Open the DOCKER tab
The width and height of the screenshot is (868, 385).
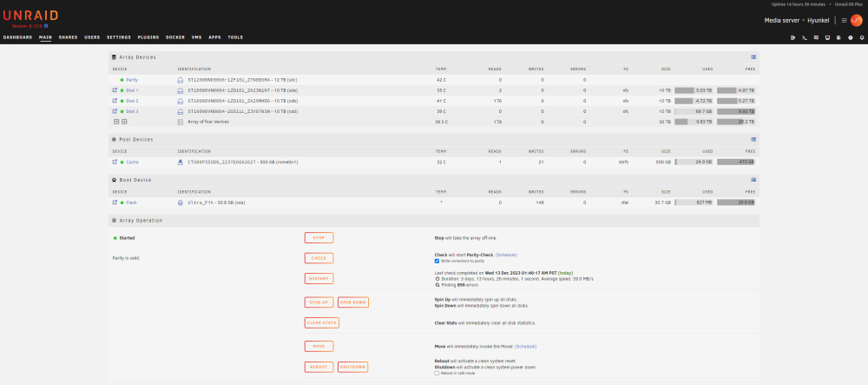click(175, 37)
